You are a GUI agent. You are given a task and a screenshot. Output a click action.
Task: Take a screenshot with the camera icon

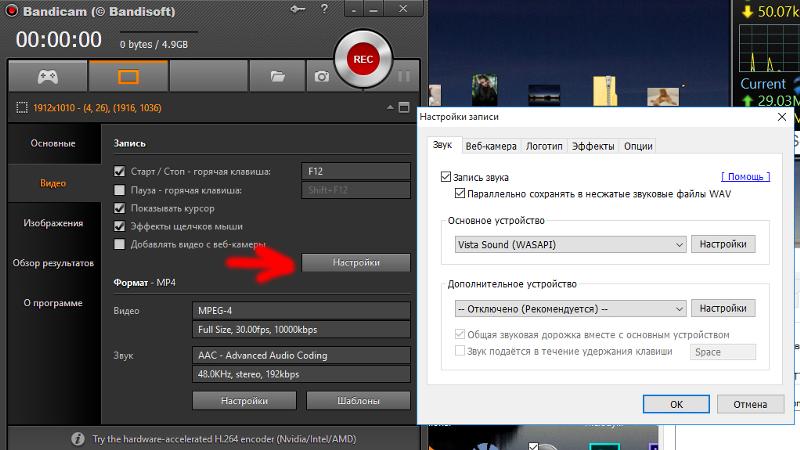tap(321, 77)
